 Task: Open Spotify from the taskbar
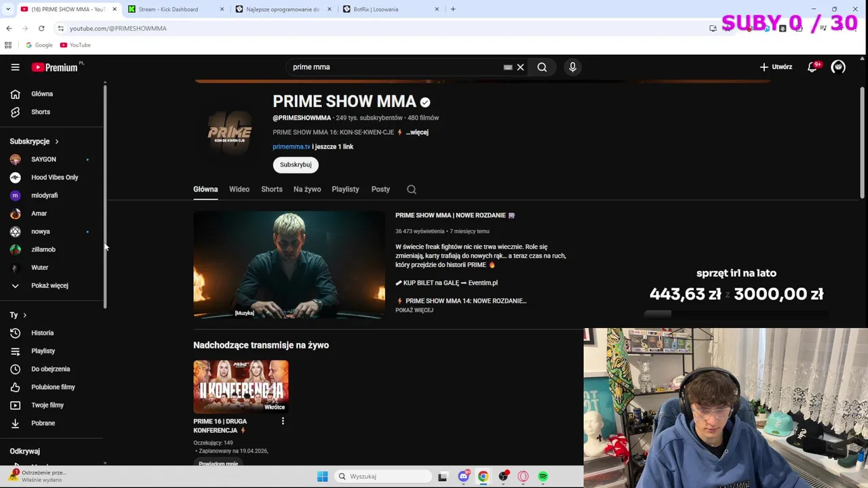coord(542,476)
